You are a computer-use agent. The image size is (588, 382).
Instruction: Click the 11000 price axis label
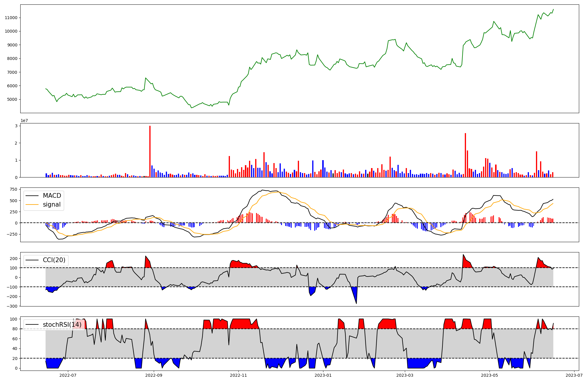11,18
